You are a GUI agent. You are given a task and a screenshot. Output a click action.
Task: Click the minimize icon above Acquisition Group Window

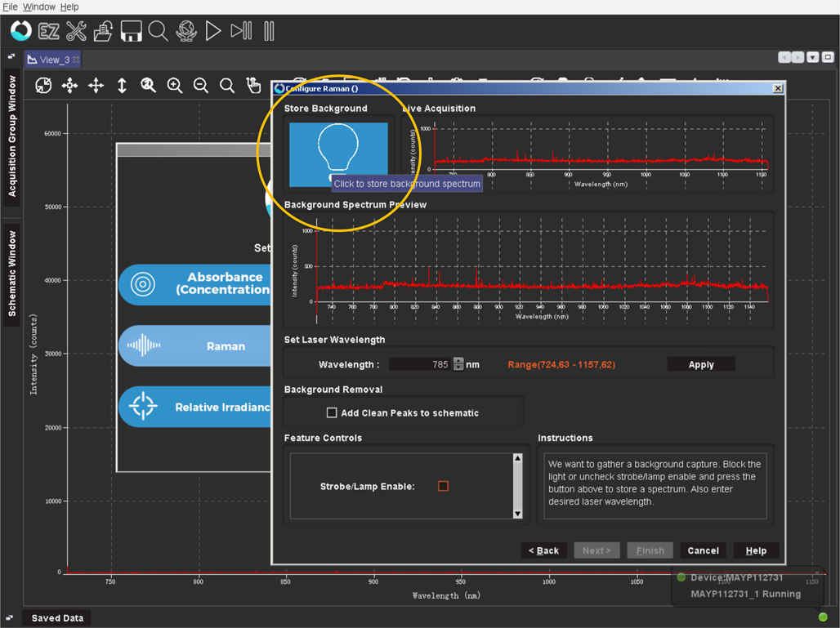pyautogui.click(x=11, y=56)
